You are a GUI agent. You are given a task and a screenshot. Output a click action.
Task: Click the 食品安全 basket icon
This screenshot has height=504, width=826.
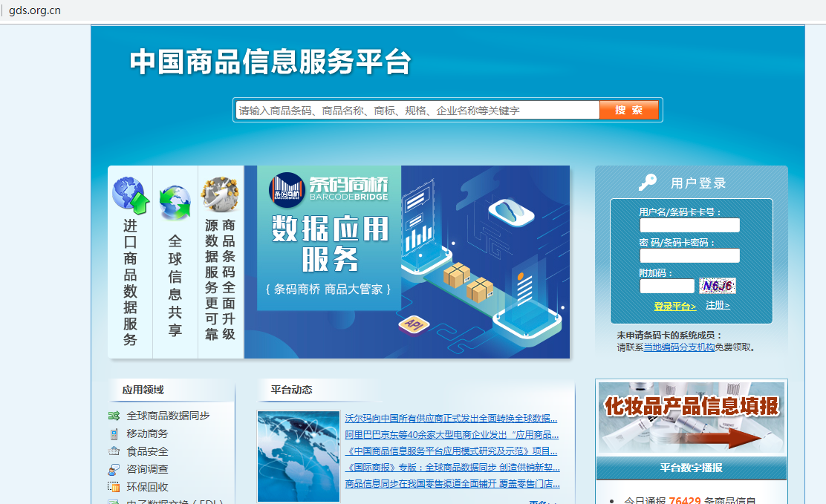click(114, 451)
